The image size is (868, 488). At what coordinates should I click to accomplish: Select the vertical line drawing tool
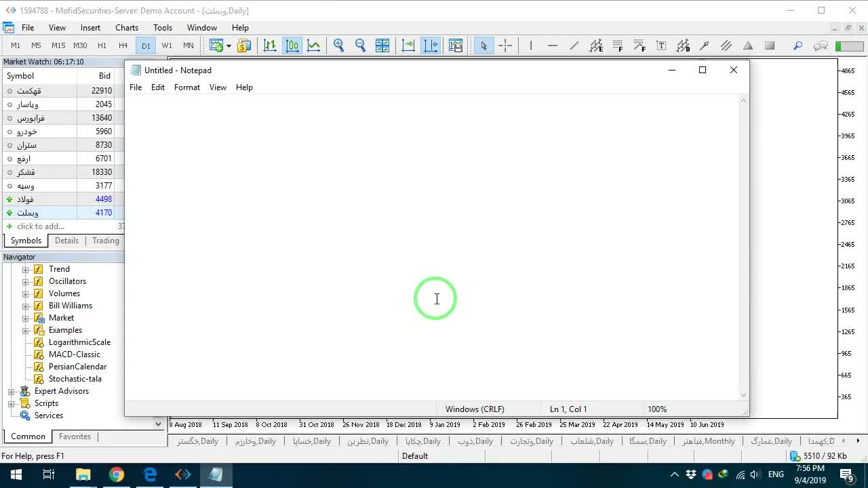tap(531, 45)
